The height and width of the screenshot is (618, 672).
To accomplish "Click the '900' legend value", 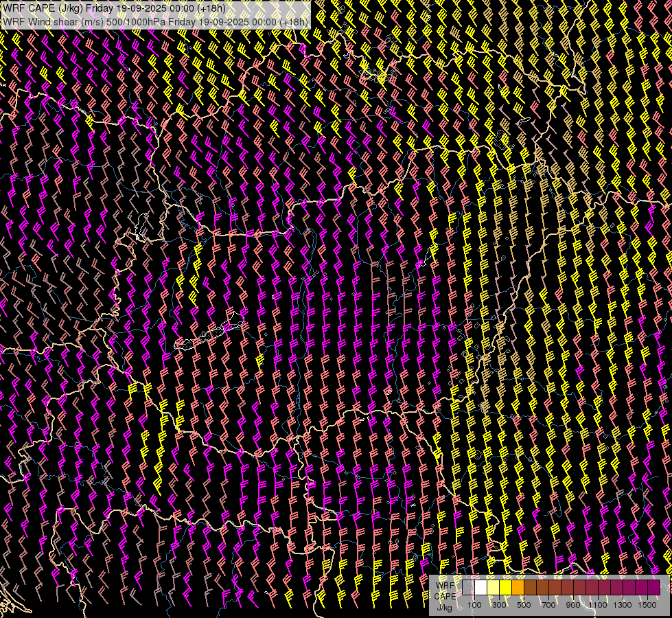I will pyautogui.click(x=573, y=605).
